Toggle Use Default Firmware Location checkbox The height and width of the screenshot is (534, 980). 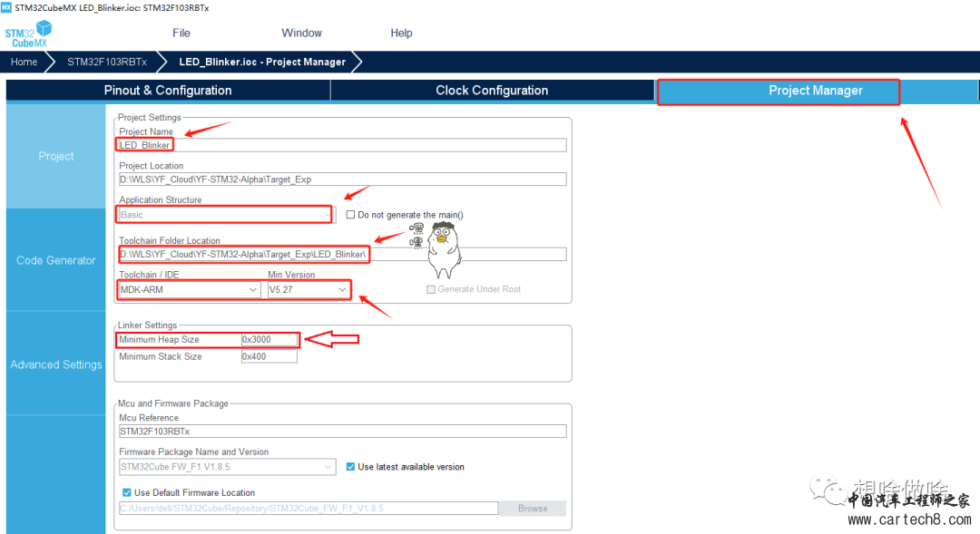pyautogui.click(x=127, y=493)
